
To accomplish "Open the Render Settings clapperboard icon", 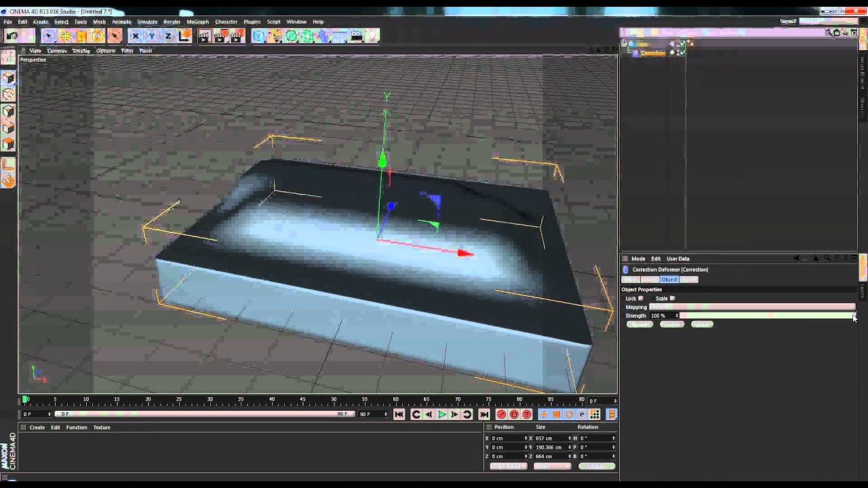I will [237, 36].
